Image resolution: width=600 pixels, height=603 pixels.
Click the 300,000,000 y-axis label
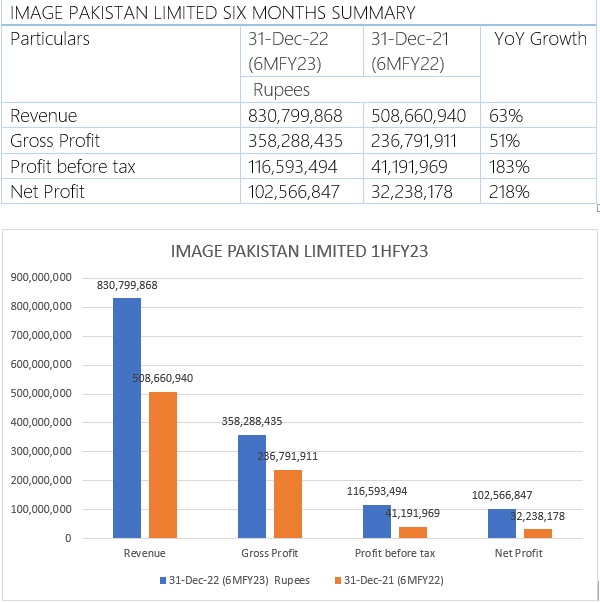coord(41,451)
